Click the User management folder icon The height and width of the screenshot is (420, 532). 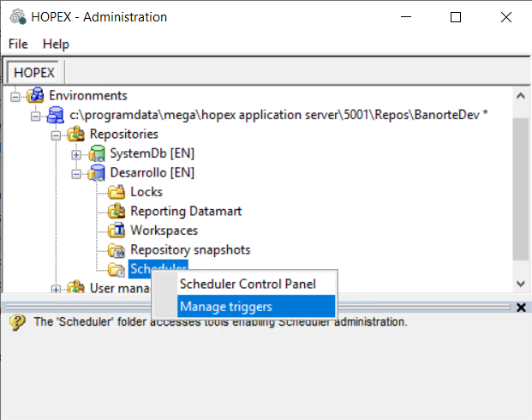pyautogui.click(x=76, y=287)
